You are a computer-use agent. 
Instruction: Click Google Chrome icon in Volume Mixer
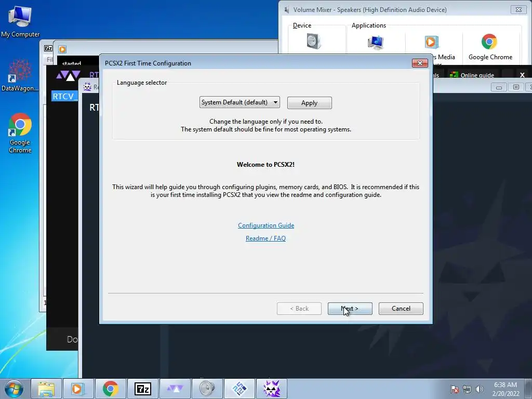pos(489,42)
